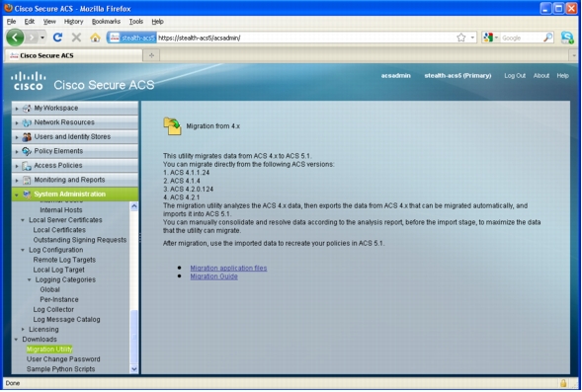The height and width of the screenshot is (392, 582).
Task: Click the Skype toolbar icon
Action: coord(567,38)
